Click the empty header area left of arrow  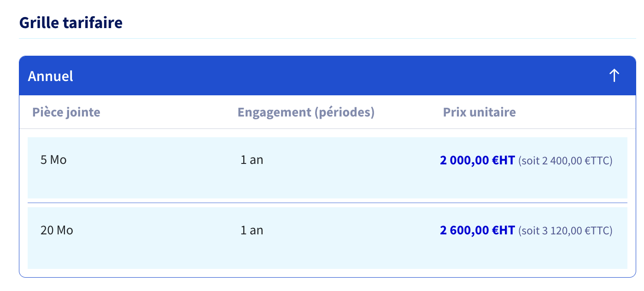(341, 76)
